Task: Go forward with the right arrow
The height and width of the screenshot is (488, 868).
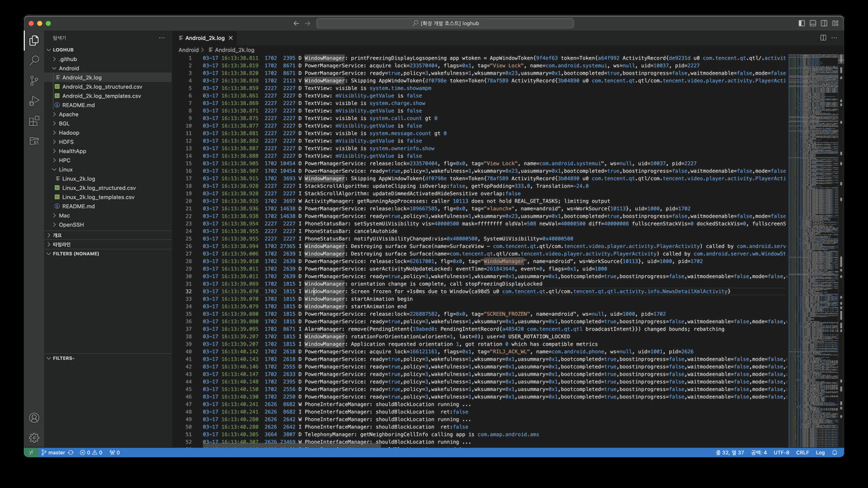Action: point(308,23)
